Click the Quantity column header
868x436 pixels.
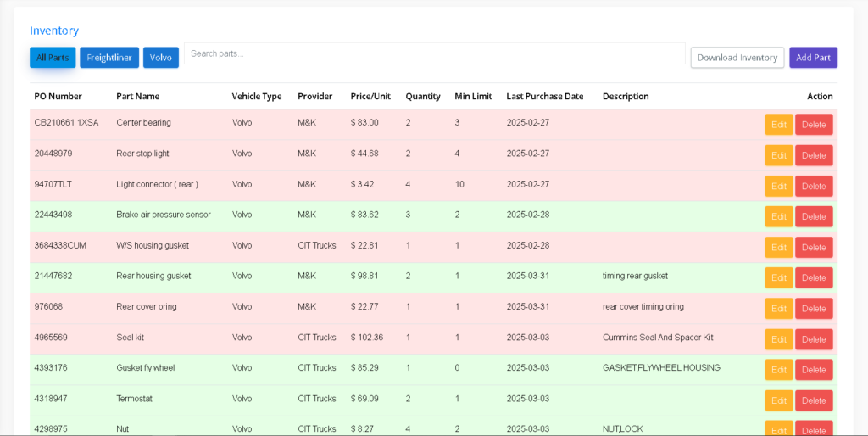point(423,97)
